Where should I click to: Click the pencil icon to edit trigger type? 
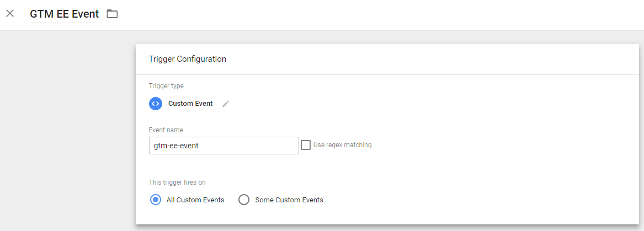(226, 104)
